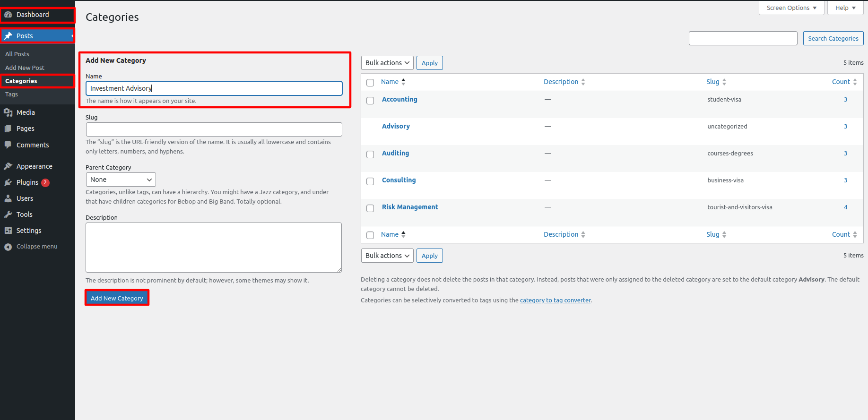Click the Dashboard gauge icon in sidebar
This screenshot has width=868, height=420.
point(8,15)
